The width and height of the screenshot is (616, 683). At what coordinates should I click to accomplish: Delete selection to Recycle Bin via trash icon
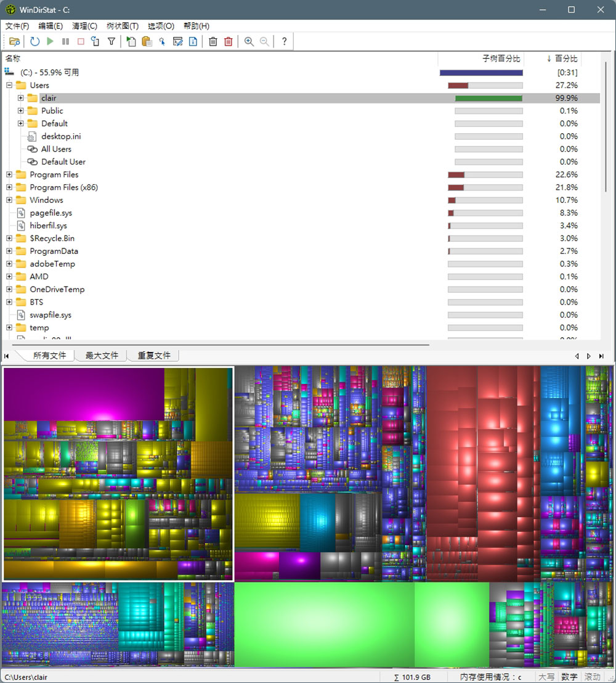(x=213, y=41)
